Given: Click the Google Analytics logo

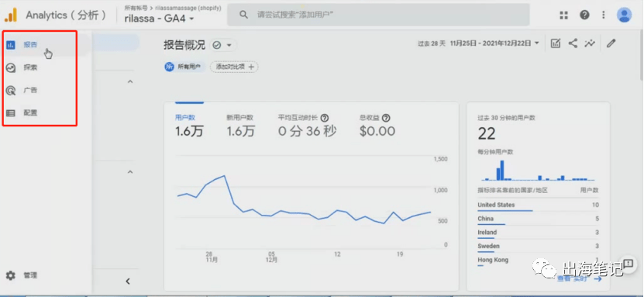Looking at the screenshot, I should (x=10, y=16).
